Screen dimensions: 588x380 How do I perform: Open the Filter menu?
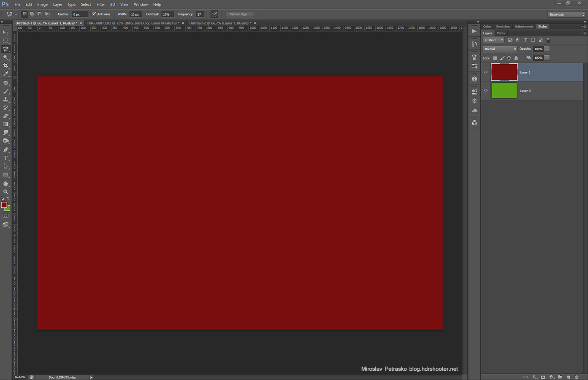[x=100, y=4]
